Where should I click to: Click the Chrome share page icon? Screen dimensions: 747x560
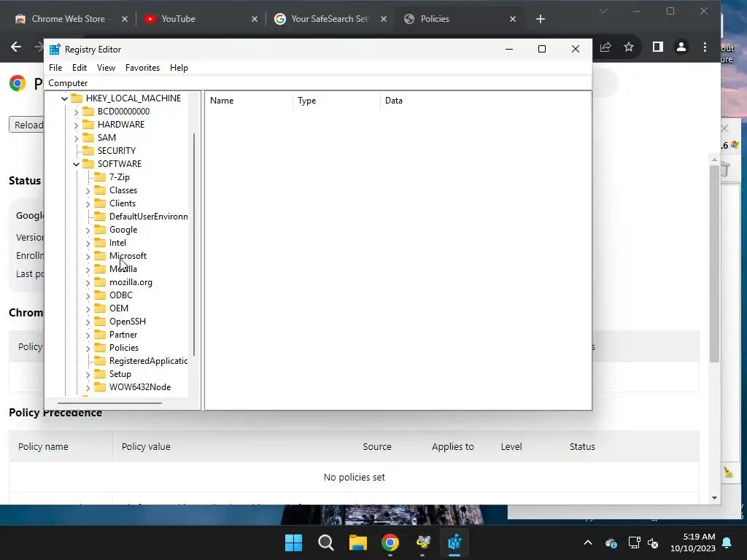point(605,47)
